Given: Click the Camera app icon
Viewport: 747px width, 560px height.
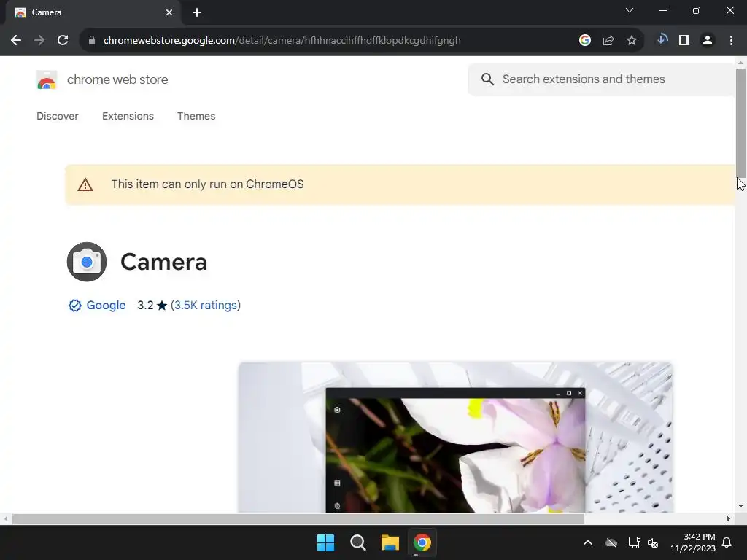Looking at the screenshot, I should 87,262.
